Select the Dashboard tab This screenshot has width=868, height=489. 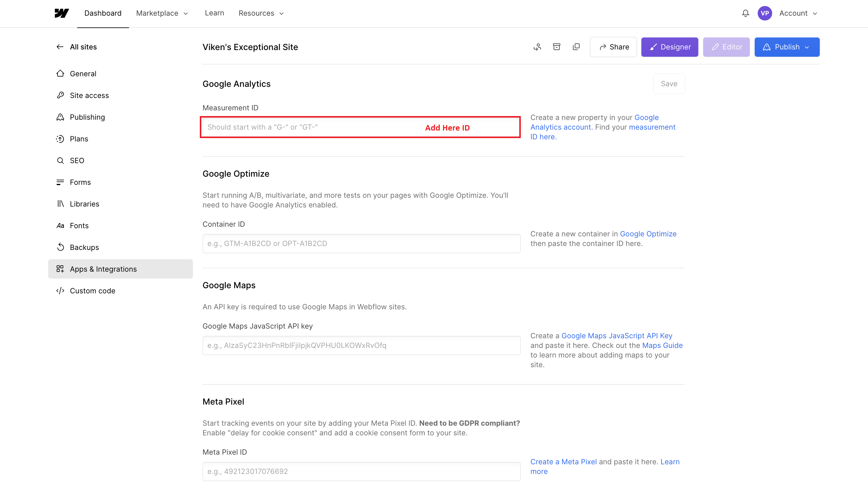coord(103,13)
